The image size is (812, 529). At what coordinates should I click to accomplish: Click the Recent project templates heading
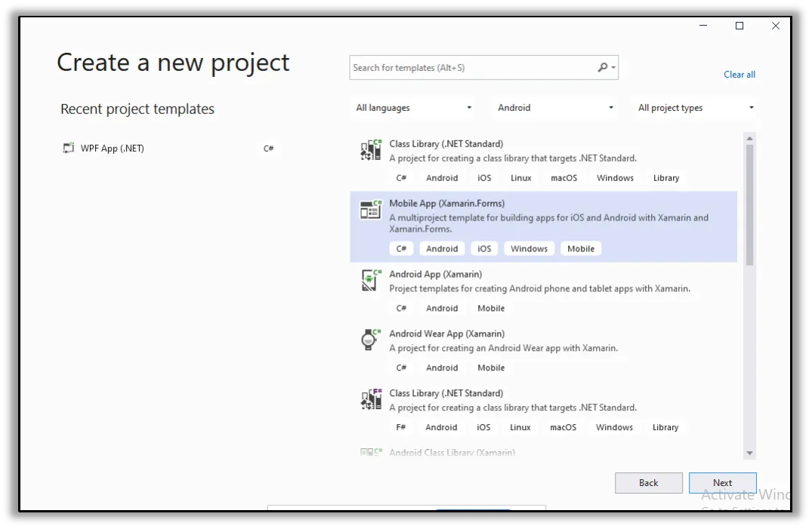137,109
